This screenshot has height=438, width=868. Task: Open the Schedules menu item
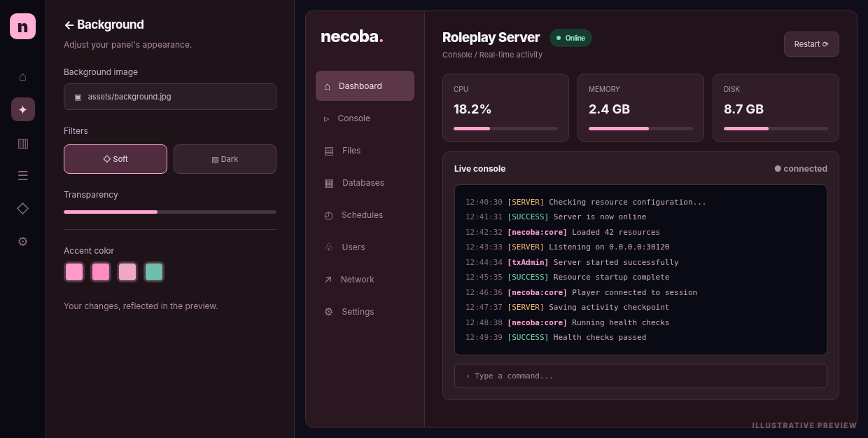pyautogui.click(x=365, y=215)
